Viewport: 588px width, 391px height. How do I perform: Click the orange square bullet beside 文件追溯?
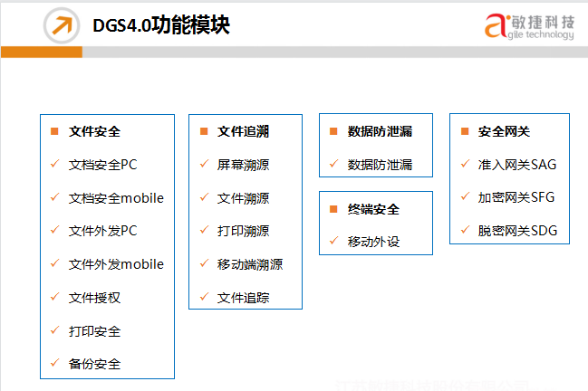[x=203, y=131]
